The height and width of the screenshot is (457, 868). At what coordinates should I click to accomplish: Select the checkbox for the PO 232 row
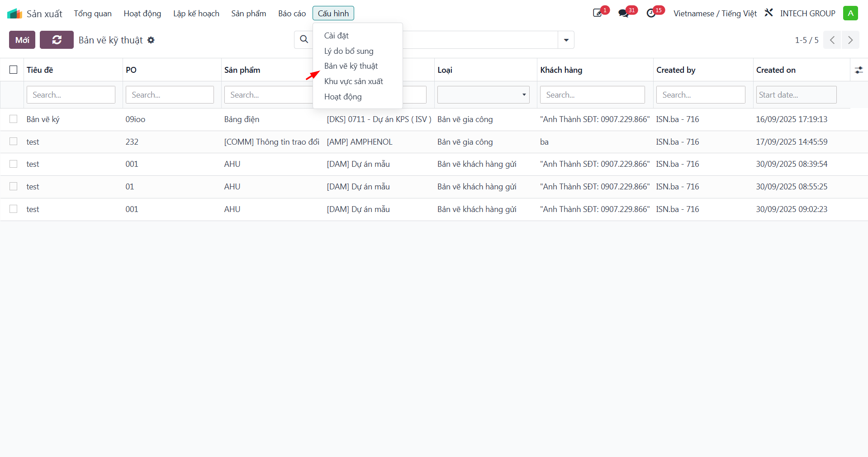tap(14, 141)
